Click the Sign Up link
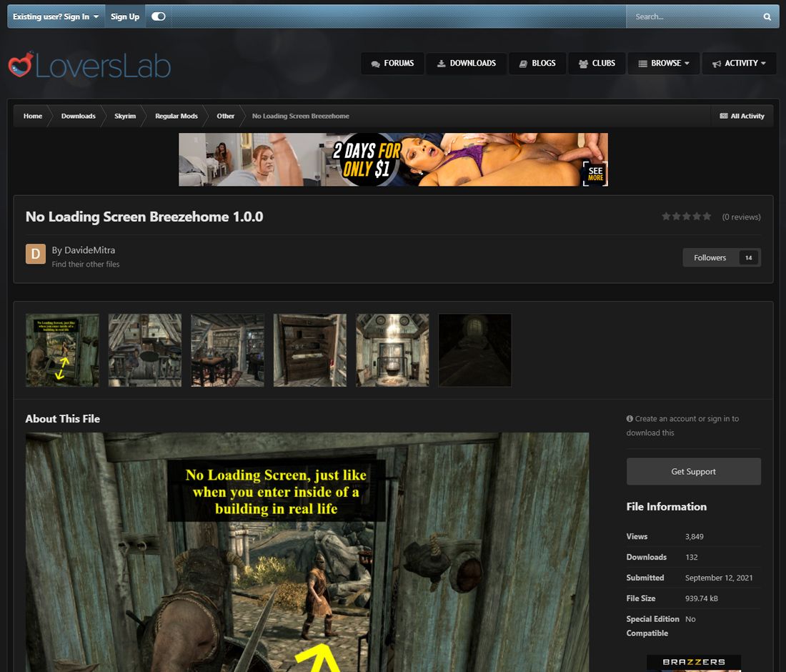Viewport: 786px width, 672px height. tap(125, 16)
